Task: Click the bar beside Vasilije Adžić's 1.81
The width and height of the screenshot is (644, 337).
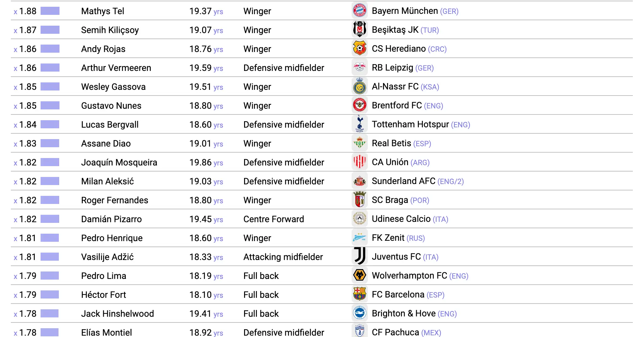Action: click(50, 257)
